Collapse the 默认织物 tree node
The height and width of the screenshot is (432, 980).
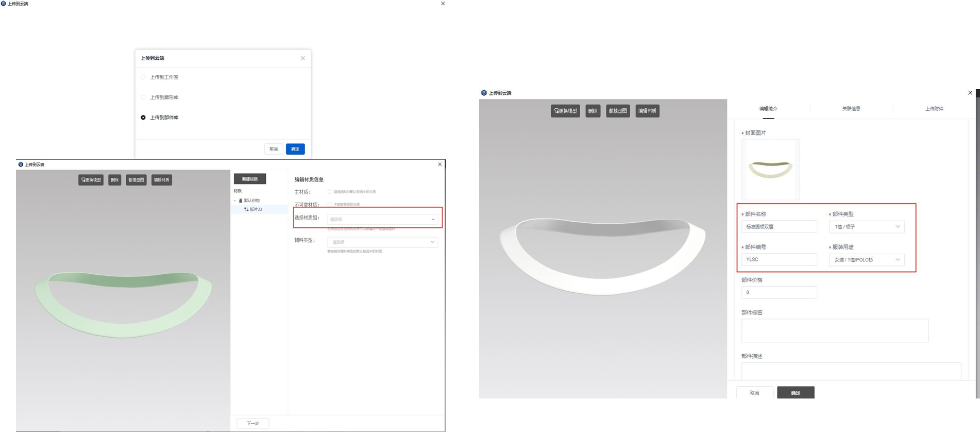pos(235,201)
